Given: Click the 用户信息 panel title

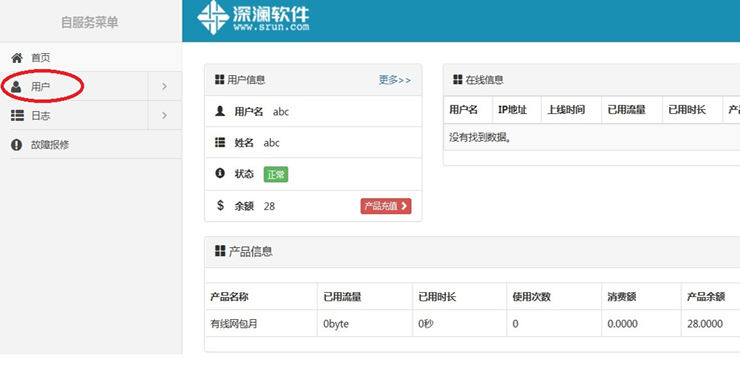Looking at the screenshot, I should (x=246, y=80).
